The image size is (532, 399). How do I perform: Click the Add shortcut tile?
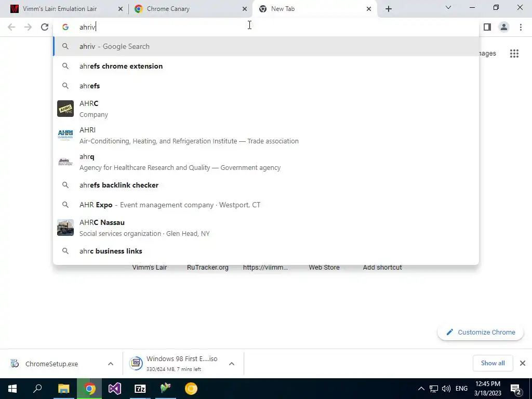click(382, 268)
